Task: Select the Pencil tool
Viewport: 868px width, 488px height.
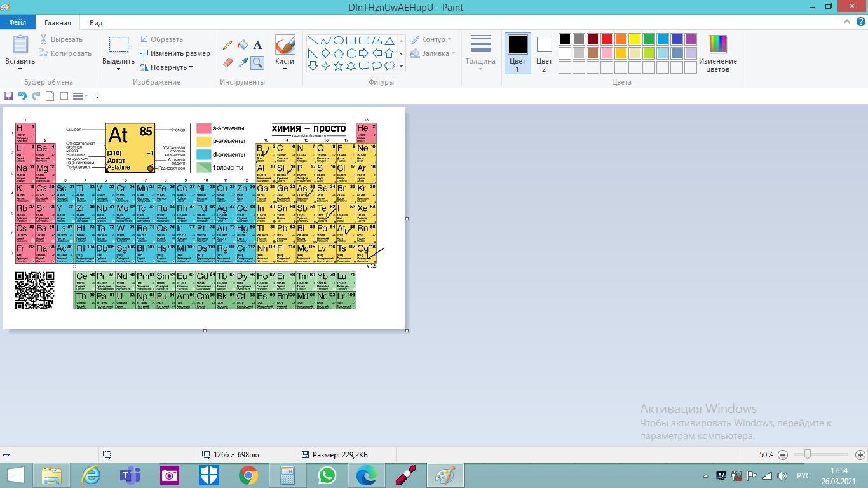Action: click(227, 45)
